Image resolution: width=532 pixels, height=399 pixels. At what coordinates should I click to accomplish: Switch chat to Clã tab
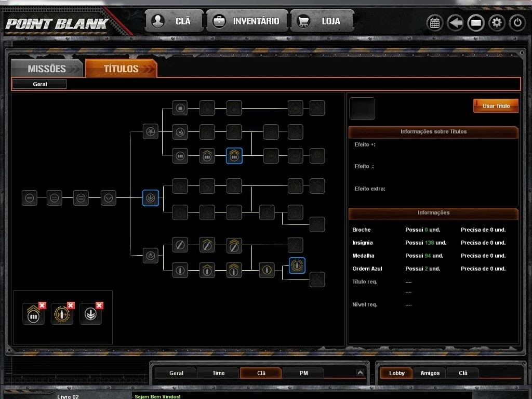click(x=261, y=373)
